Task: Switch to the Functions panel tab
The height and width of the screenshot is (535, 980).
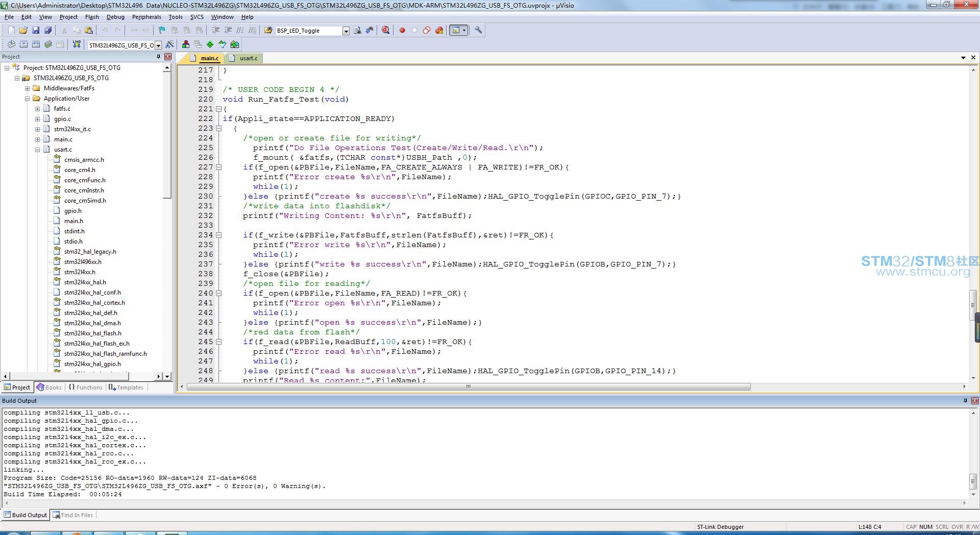Action: click(x=85, y=387)
